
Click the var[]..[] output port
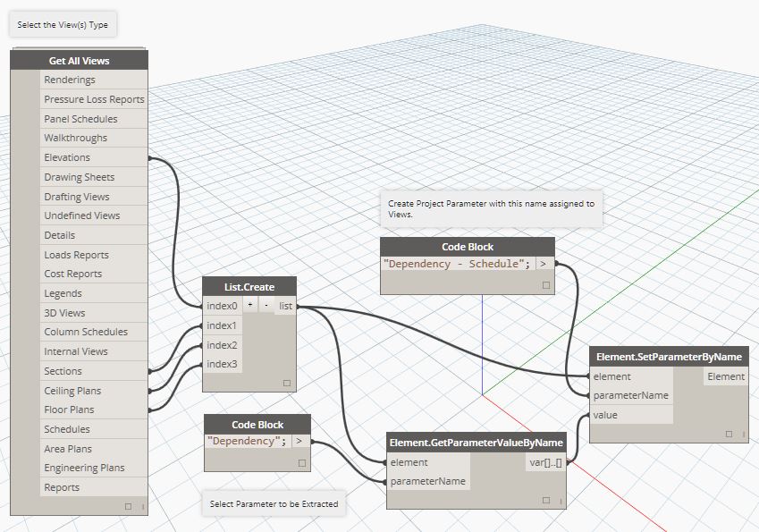[545, 462]
